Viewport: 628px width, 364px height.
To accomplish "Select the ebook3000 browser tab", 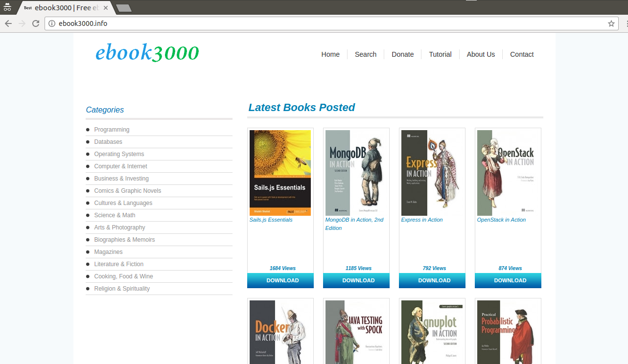I will pyautogui.click(x=65, y=8).
